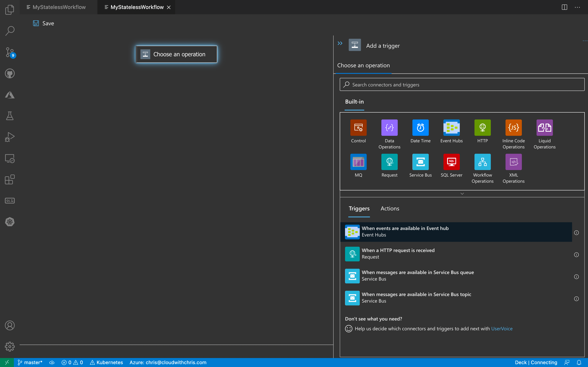
Task: Click the search connectors and triggers field
Action: point(462,84)
